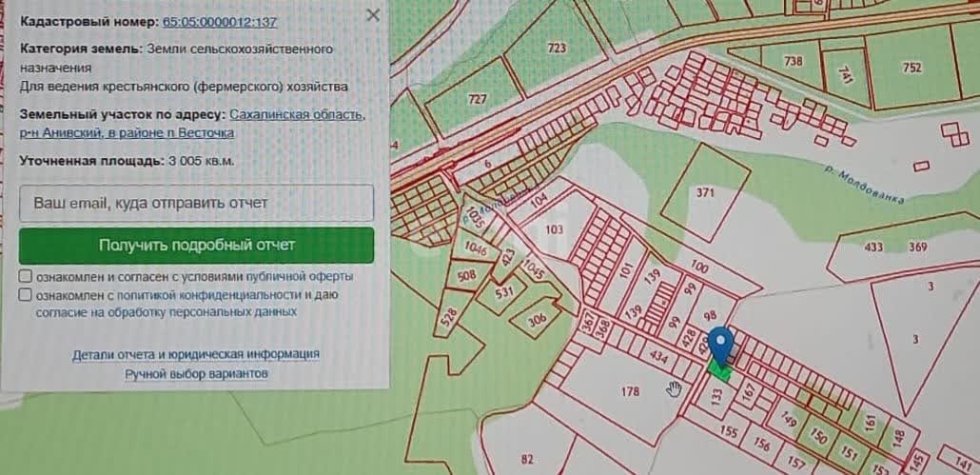The height and width of the screenshot is (475, 980).
Task: Select parcel 100 on the map
Action: click(700, 267)
